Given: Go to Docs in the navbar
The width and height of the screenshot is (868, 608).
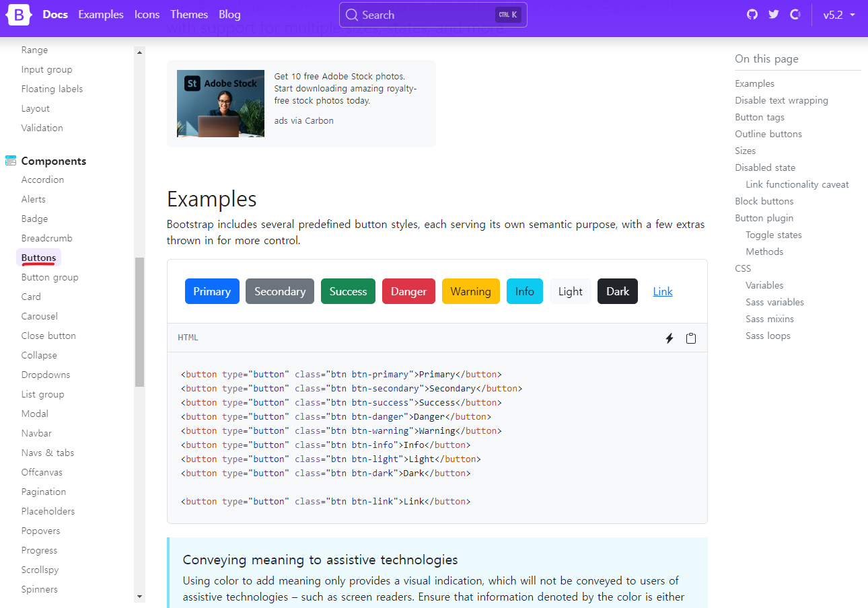Looking at the screenshot, I should point(55,14).
